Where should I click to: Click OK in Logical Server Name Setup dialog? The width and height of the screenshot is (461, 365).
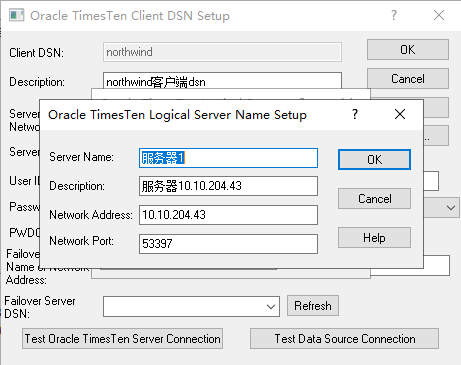374,160
